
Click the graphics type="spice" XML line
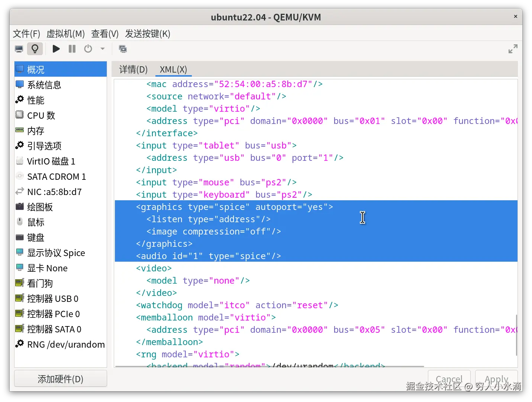(234, 207)
